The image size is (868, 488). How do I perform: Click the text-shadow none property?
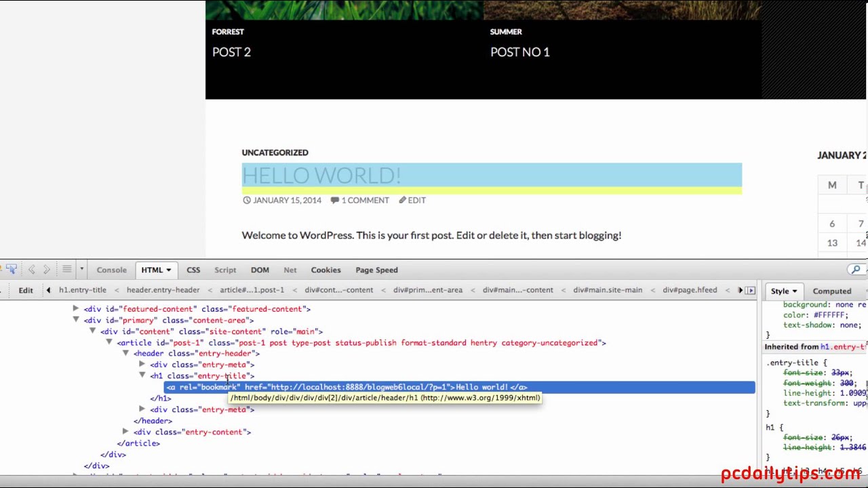pyautogui.click(x=822, y=325)
